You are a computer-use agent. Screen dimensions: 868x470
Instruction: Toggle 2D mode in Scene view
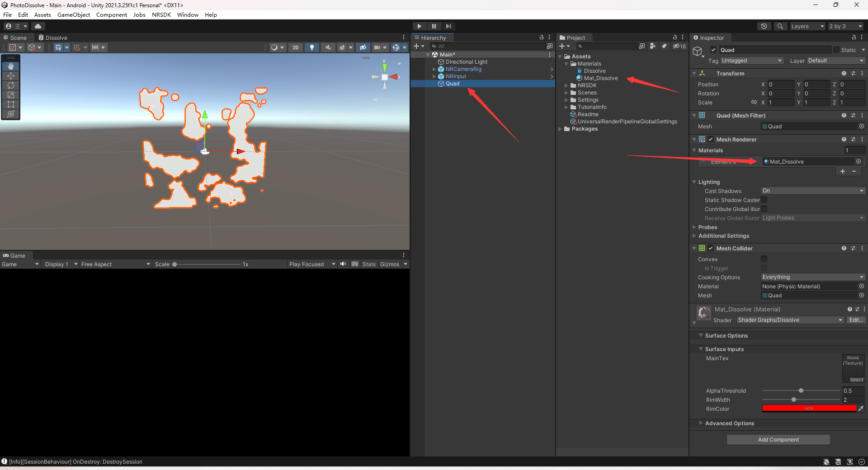pyautogui.click(x=295, y=47)
